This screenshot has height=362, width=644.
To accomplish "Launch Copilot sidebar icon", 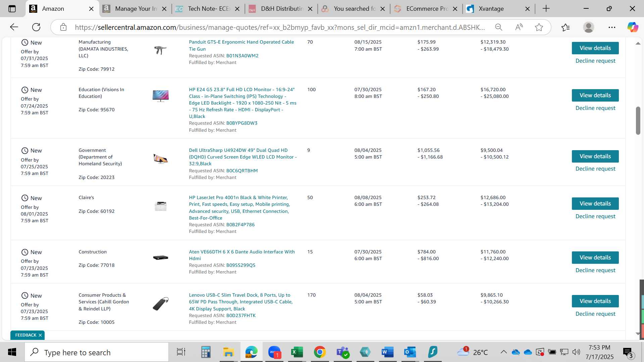I will [x=633, y=27].
